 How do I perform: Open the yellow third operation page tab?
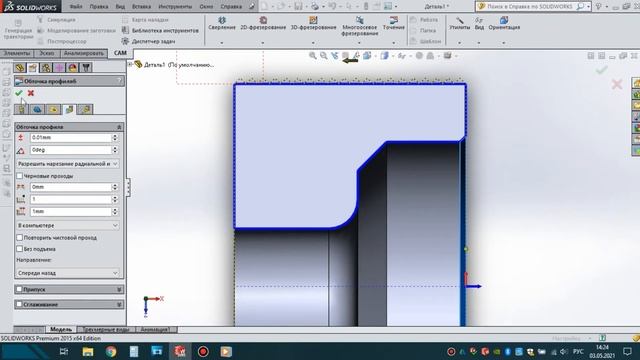click(53, 109)
